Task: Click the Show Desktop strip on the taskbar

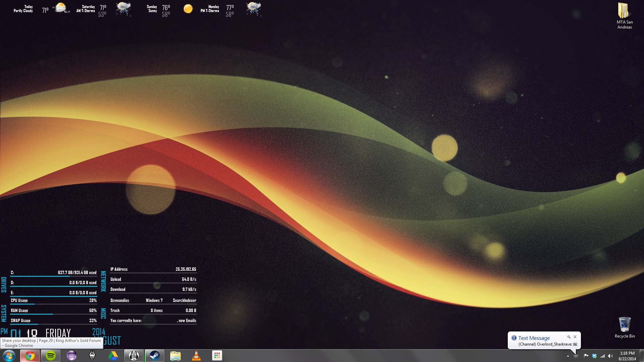Action: 641,356
